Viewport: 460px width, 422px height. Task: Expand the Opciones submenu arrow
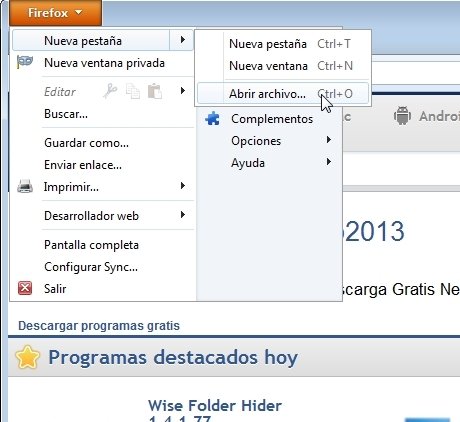(x=329, y=140)
